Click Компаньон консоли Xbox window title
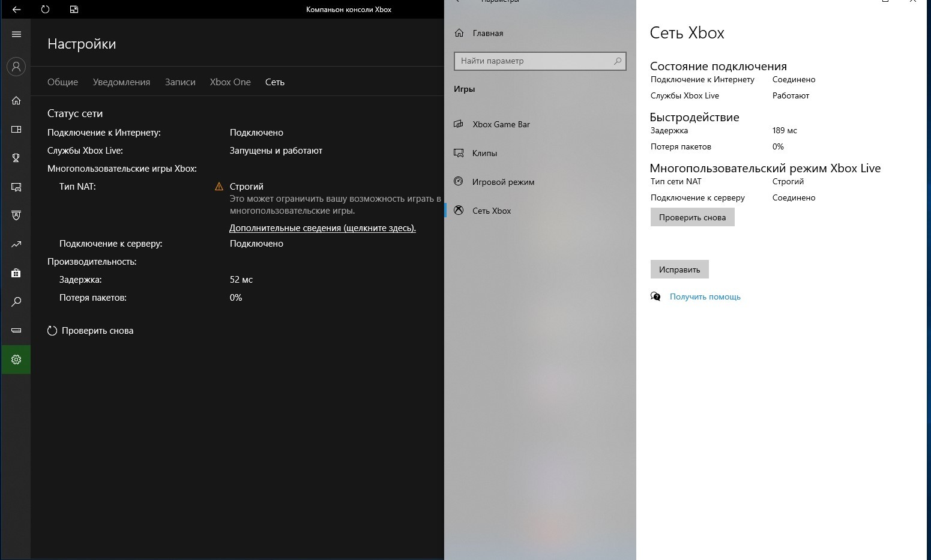931x560 pixels. coord(349,10)
